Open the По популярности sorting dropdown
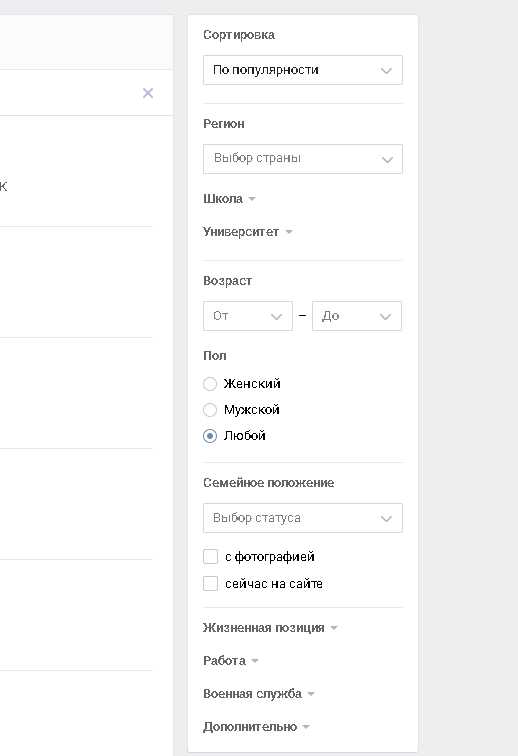 point(302,70)
